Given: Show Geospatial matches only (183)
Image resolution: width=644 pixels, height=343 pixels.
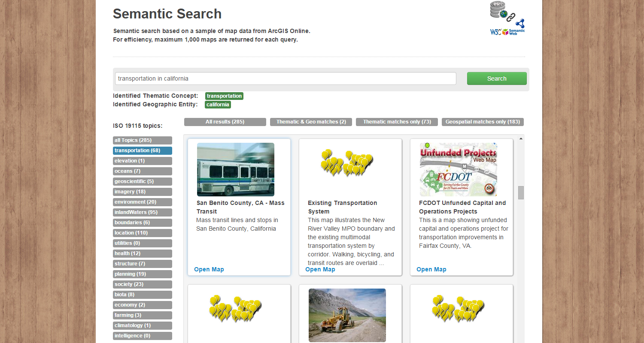Looking at the screenshot, I should (x=483, y=122).
